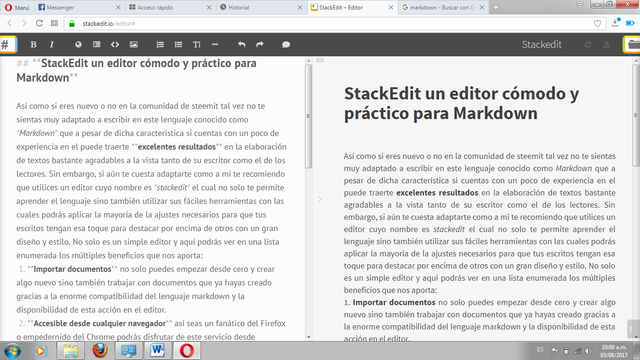Select the StackEdit – Editor tab
Image resolution: width=640 pixels, height=360 pixels.
click(x=352, y=7)
